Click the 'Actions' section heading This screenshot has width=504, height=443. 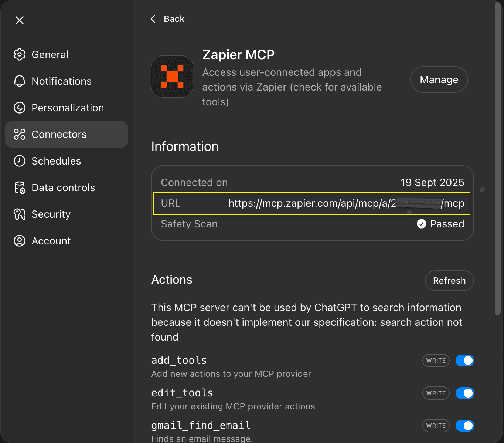pyautogui.click(x=172, y=280)
